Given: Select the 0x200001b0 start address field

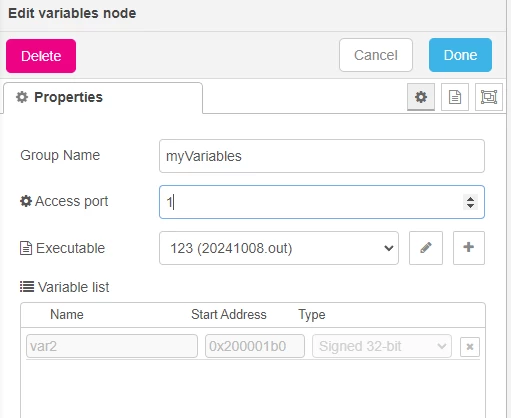Looking at the screenshot, I should (255, 346).
